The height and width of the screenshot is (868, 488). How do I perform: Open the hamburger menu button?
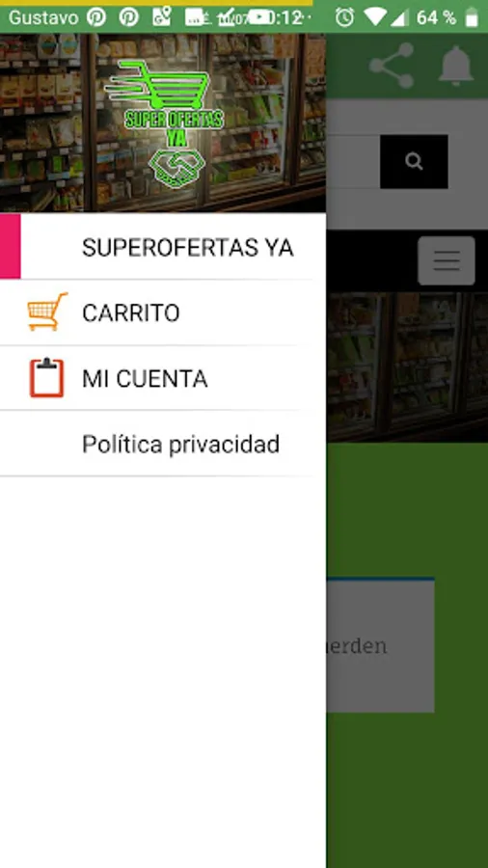pyautogui.click(x=447, y=260)
